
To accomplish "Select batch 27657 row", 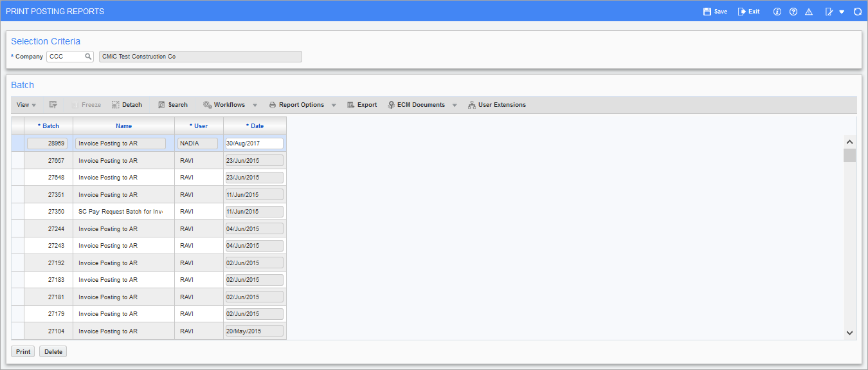I will 149,160.
